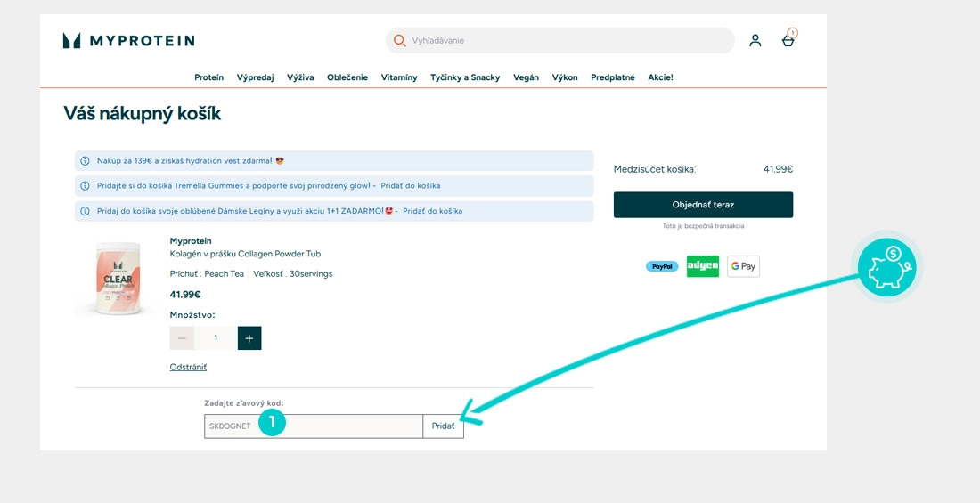Click the Objednať teraz button
980x503 pixels.
tap(703, 205)
